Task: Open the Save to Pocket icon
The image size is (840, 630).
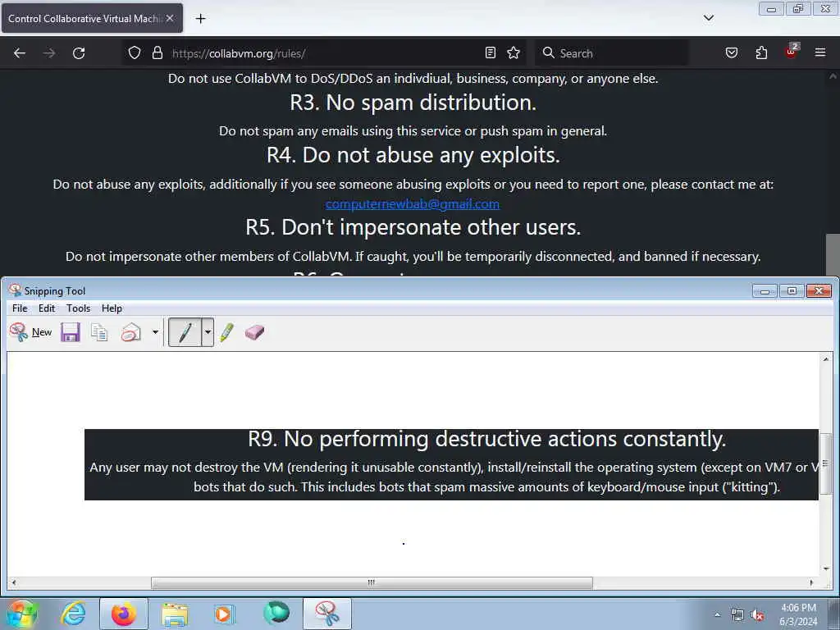Action: tap(731, 53)
